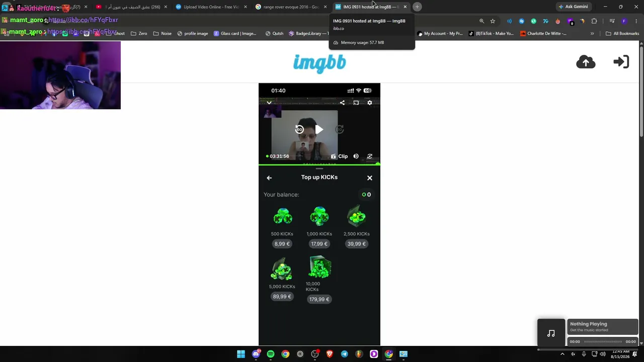
Task: Click the browser profile avatar
Action: 624,21
